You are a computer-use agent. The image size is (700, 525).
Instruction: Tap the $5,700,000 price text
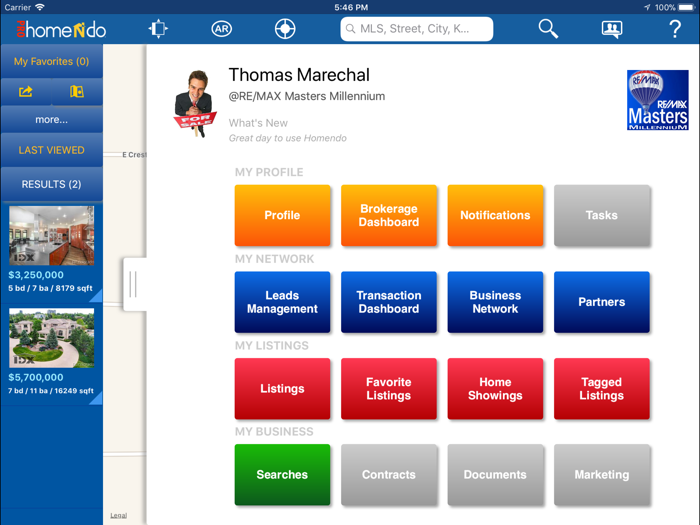(36, 377)
